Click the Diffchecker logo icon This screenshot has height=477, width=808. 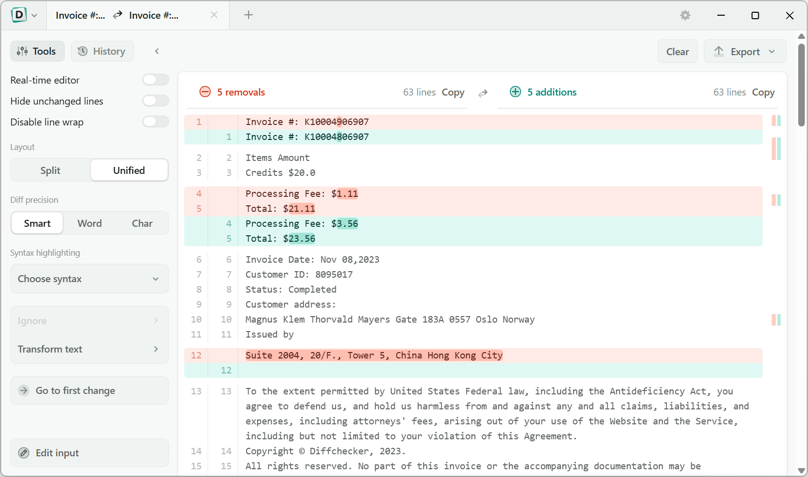click(x=19, y=15)
